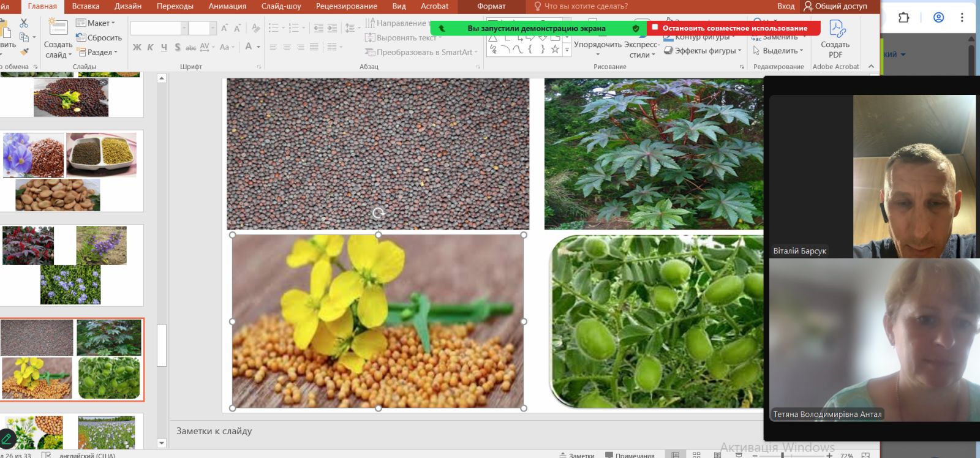The image size is (980, 458).
Task: Align text to the left
Action: point(273,47)
